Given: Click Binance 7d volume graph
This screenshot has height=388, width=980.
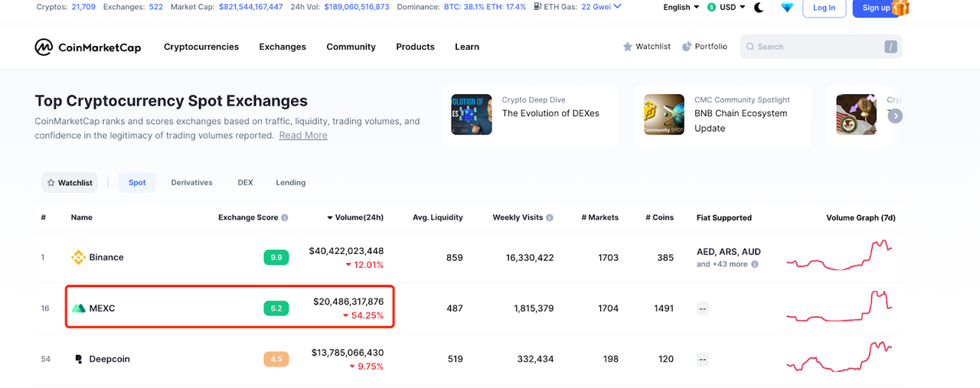Looking at the screenshot, I should pos(839,256).
